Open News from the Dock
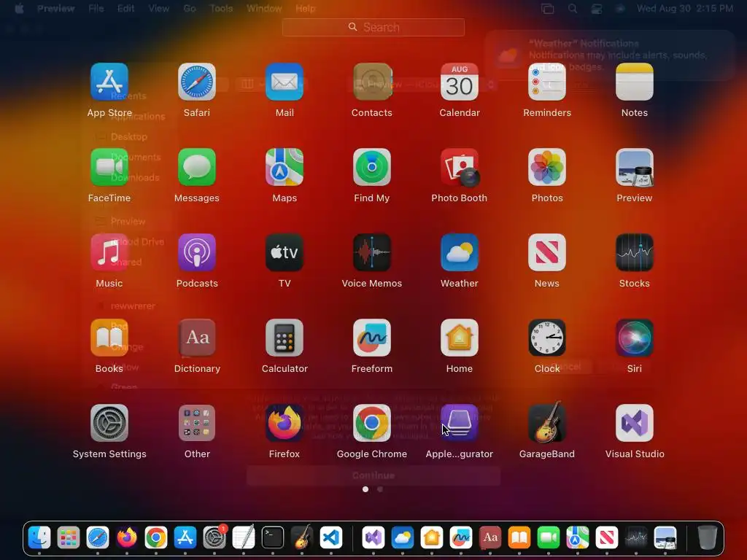Image resolution: width=747 pixels, height=560 pixels. tap(606, 537)
